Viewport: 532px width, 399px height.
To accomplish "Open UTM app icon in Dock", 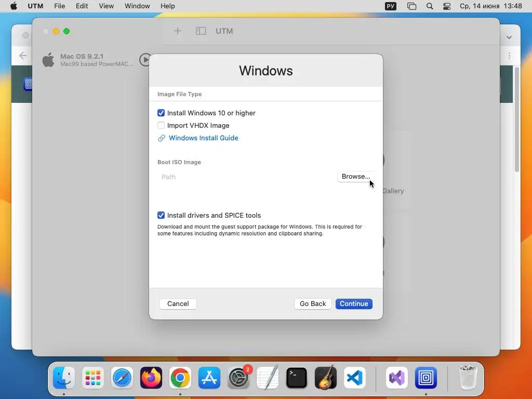I will (x=426, y=378).
